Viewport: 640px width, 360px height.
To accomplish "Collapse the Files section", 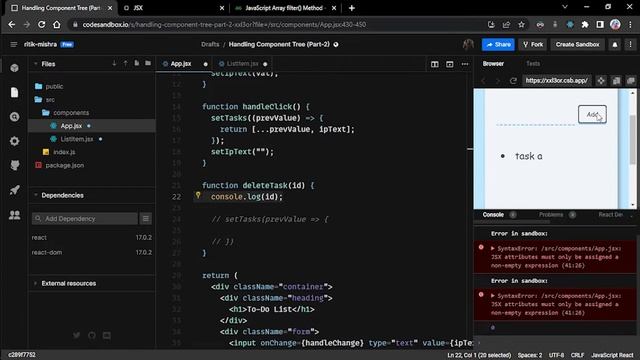I will pyautogui.click(x=36, y=64).
